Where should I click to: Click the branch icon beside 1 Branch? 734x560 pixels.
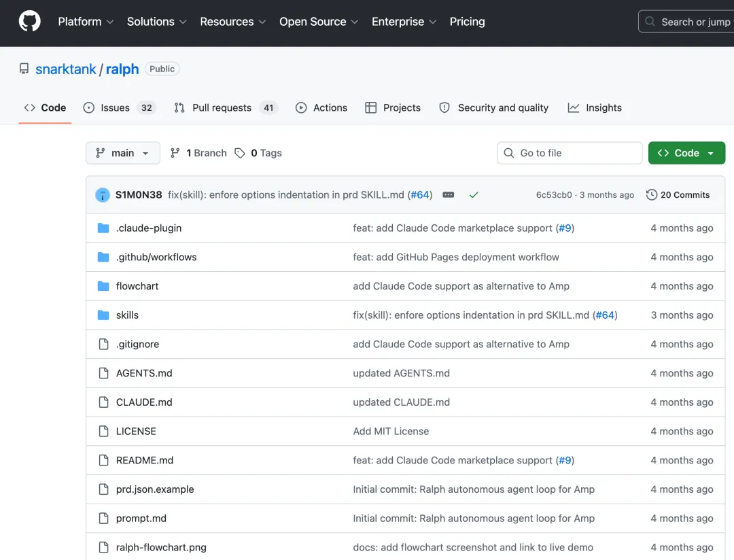(x=175, y=153)
